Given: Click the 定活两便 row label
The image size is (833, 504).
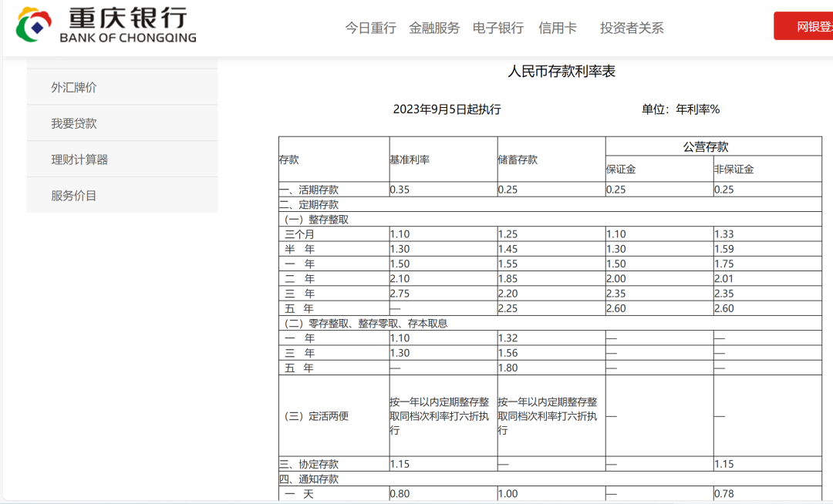Looking at the screenshot, I should click(x=317, y=416).
